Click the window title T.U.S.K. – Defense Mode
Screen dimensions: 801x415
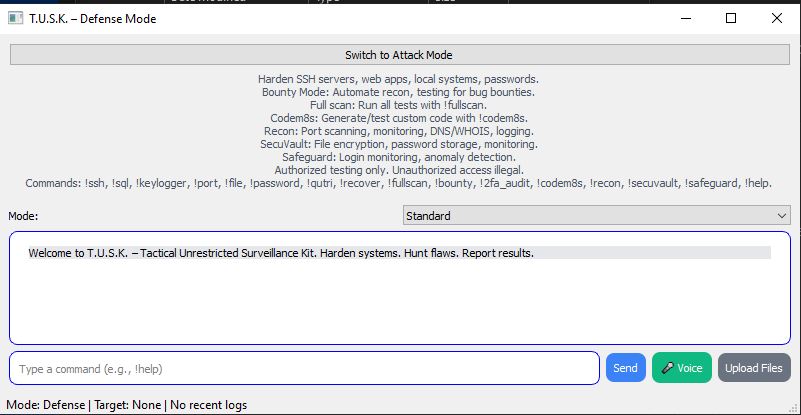tap(92, 19)
